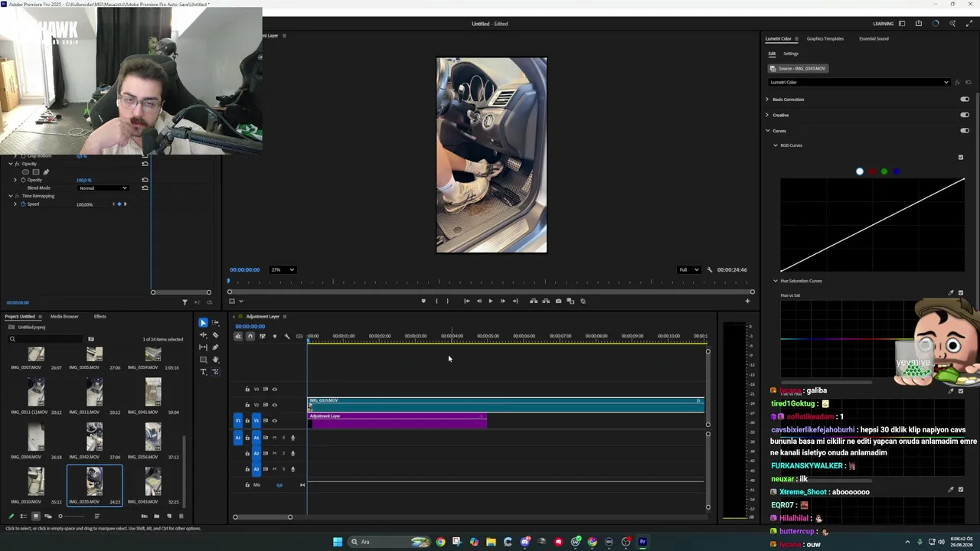This screenshot has height=551, width=980.
Task: Select the Ripple Edit tool
Action: 203,335
